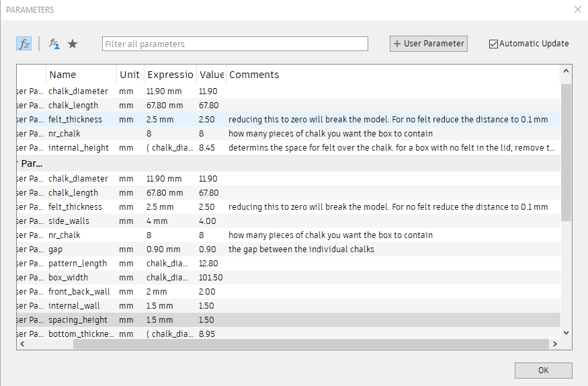Click the Unit column header
The height and width of the screenshot is (386, 588).
coord(130,75)
